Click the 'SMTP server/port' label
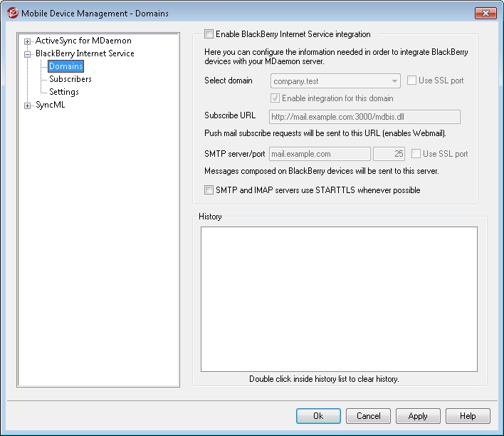The image size is (504, 436). click(x=235, y=154)
